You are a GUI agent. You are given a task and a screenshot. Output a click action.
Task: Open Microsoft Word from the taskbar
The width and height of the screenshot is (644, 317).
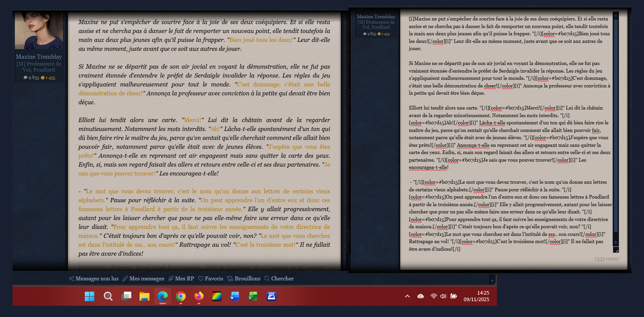pos(235,296)
